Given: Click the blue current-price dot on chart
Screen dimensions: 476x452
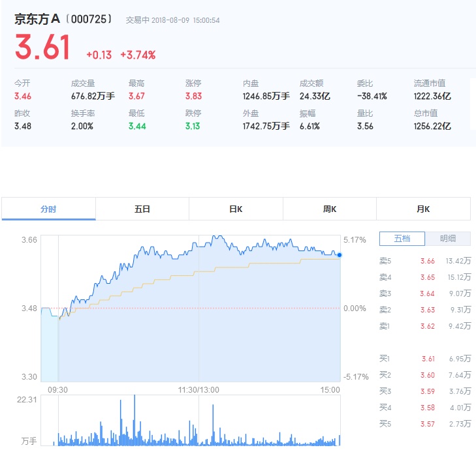Looking at the screenshot, I should [x=340, y=255].
